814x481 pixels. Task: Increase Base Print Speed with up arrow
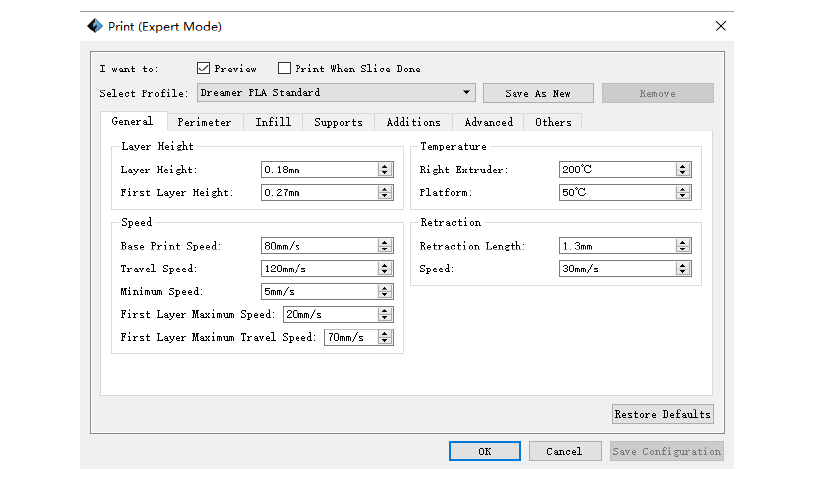pyautogui.click(x=385, y=242)
